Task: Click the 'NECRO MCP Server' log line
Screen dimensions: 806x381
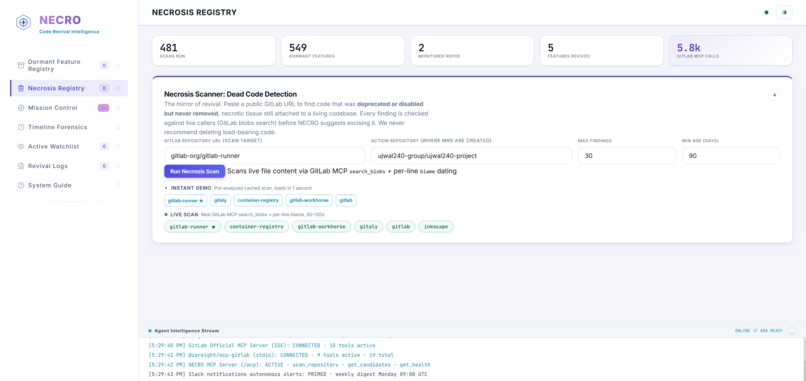Action: 289,365
